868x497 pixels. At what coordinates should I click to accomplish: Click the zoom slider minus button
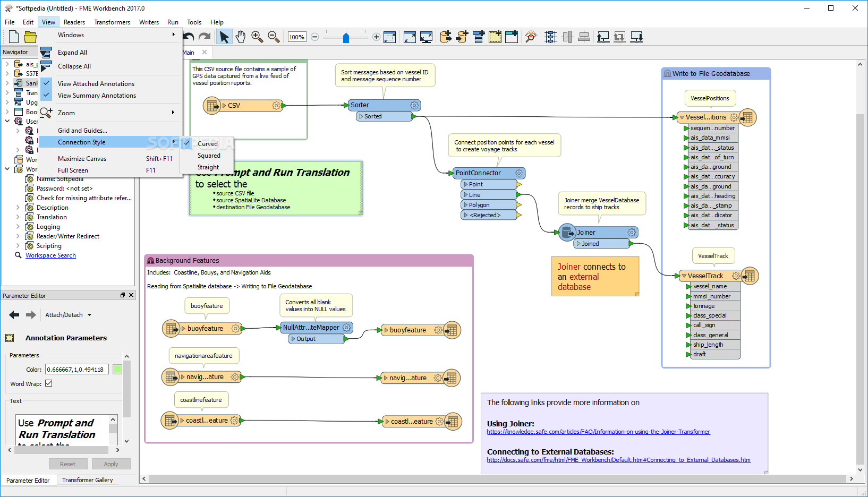click(314, 37)
